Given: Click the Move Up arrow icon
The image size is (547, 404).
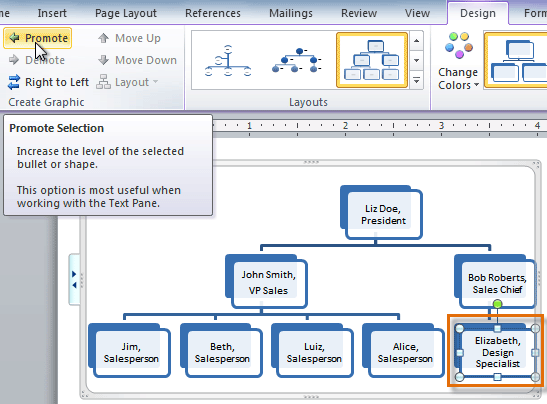Looking at the screenshot, I should point(103,38).
